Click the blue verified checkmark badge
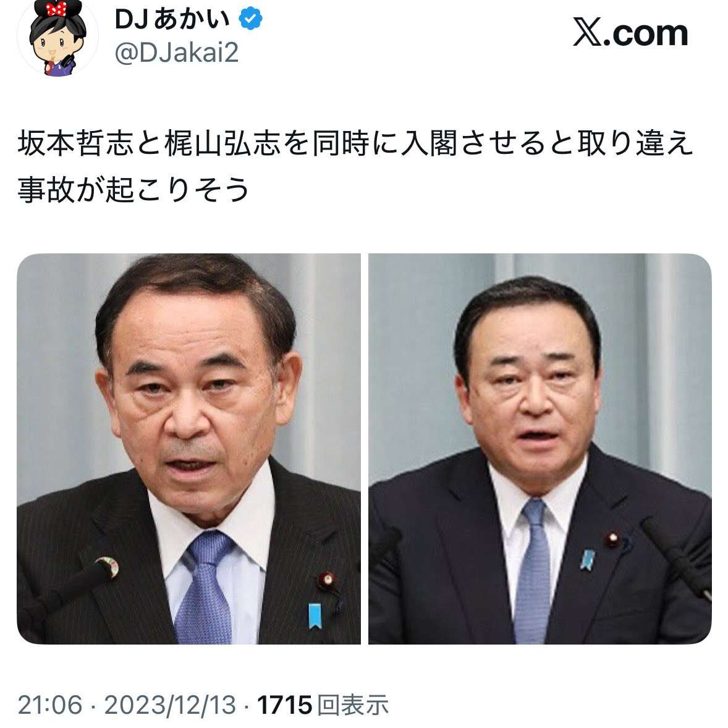 click(251, 19)
